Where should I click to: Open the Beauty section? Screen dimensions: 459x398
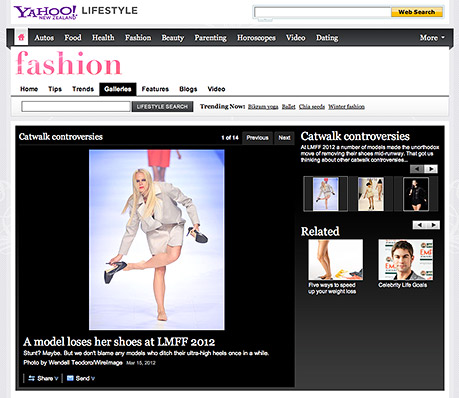pyautogui.click(x=173, y=38)
